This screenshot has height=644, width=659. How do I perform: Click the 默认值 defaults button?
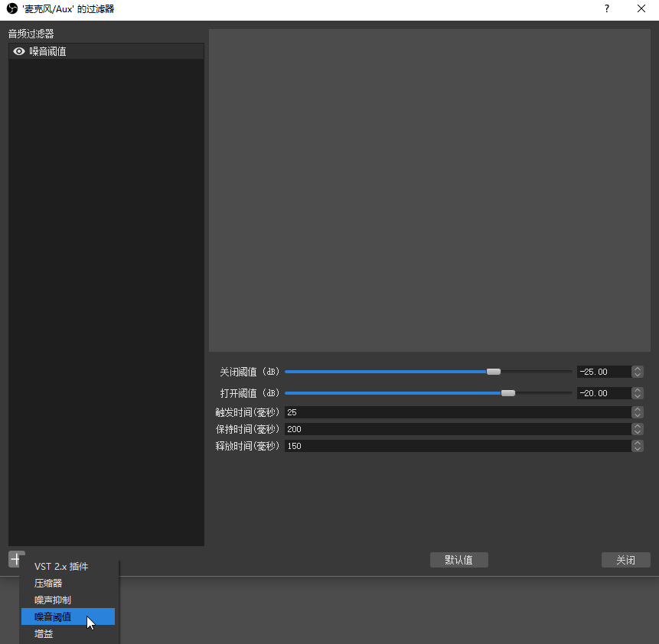pyautogui.click(x=459, y=560)
